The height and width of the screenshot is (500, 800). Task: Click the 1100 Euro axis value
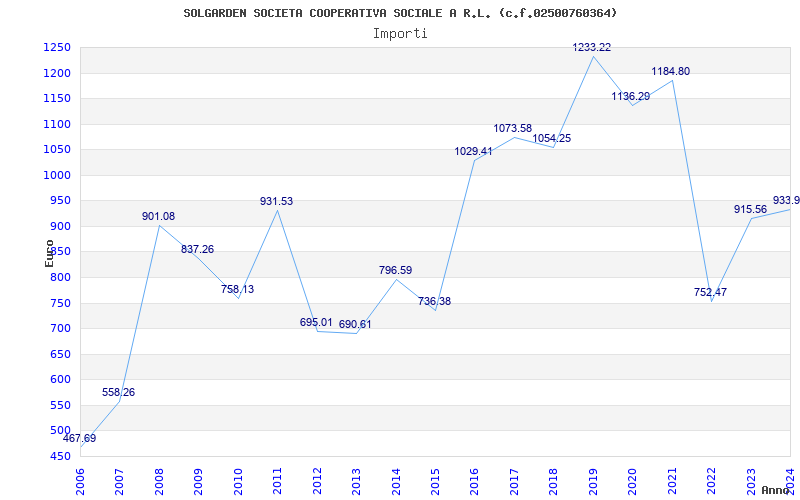[x=56, y=124]
